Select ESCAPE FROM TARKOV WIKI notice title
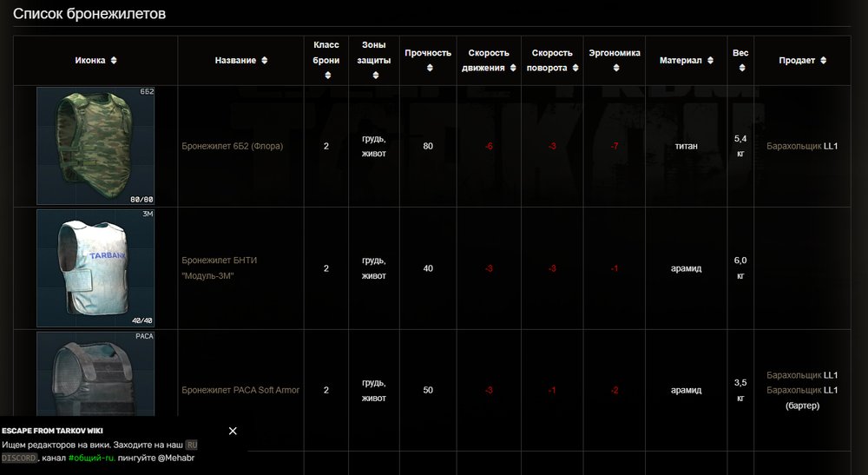Image resolution: width=868 pixels, height=475 pixels. pyautogui.click(x=52, y=431)
